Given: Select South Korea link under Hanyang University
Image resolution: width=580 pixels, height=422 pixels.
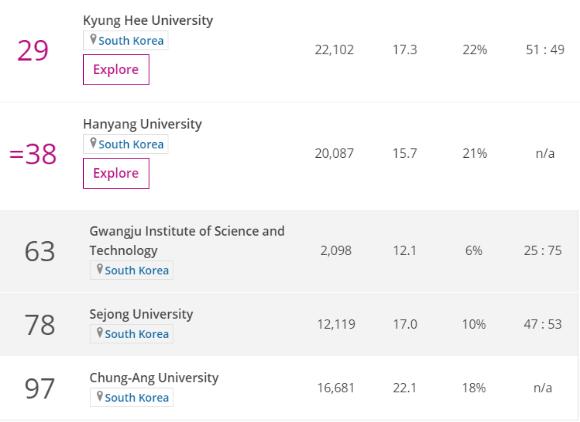Looking at the screenshot, I should click(131, 144).
